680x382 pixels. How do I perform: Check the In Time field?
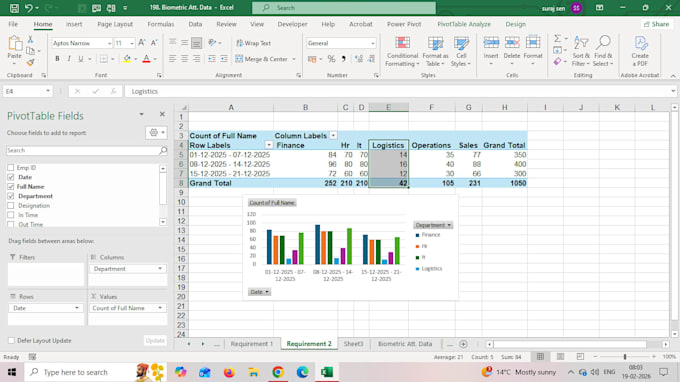tap(11, 215)
